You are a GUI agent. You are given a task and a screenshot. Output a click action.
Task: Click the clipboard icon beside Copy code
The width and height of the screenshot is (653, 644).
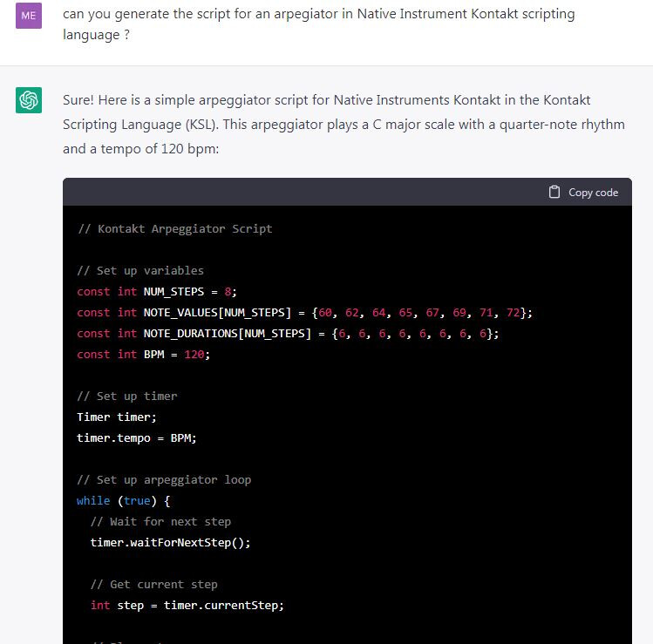[x=554, y=193]
